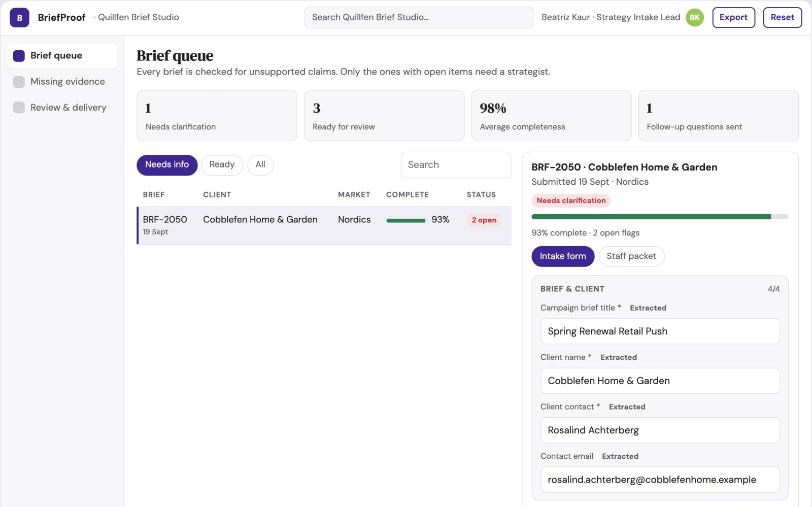
Task: Click the MARKET column header
Action: [x=354, y=195]
